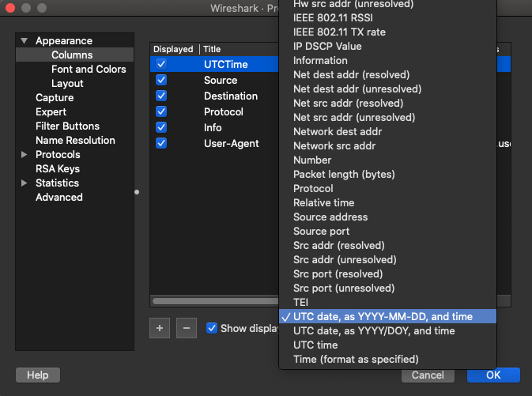Screen dimensions: 532x396
Task: Choose Number column type
Action: coord(387,160)
